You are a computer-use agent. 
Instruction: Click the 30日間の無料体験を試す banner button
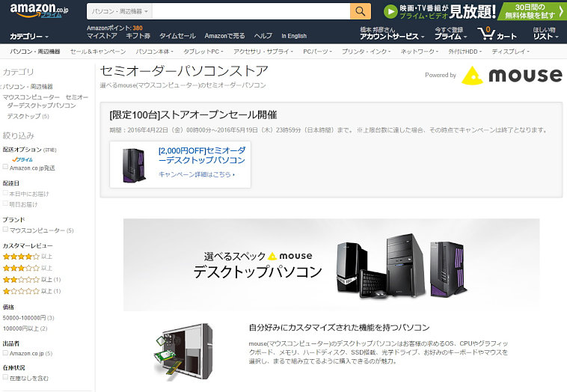532,11
